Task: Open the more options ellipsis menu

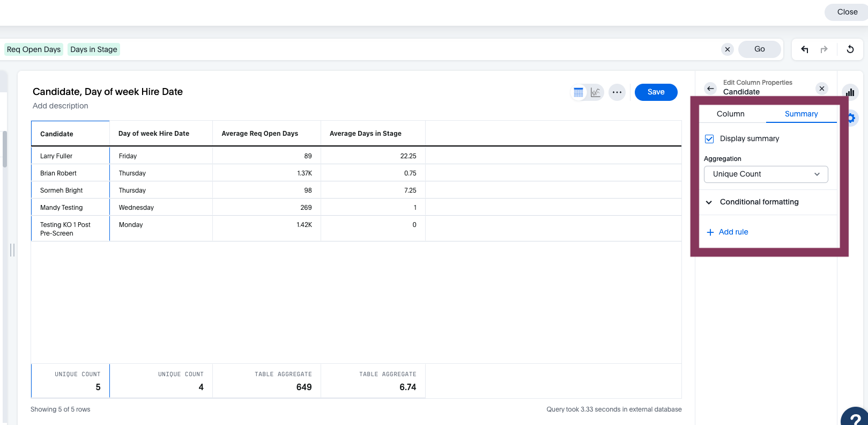Action: (617, 92)
